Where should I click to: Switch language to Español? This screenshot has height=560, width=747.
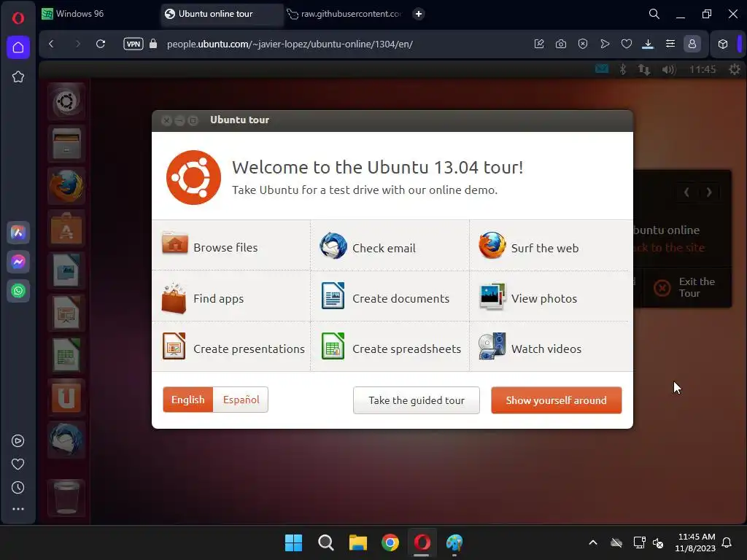(x=241, y=400)
